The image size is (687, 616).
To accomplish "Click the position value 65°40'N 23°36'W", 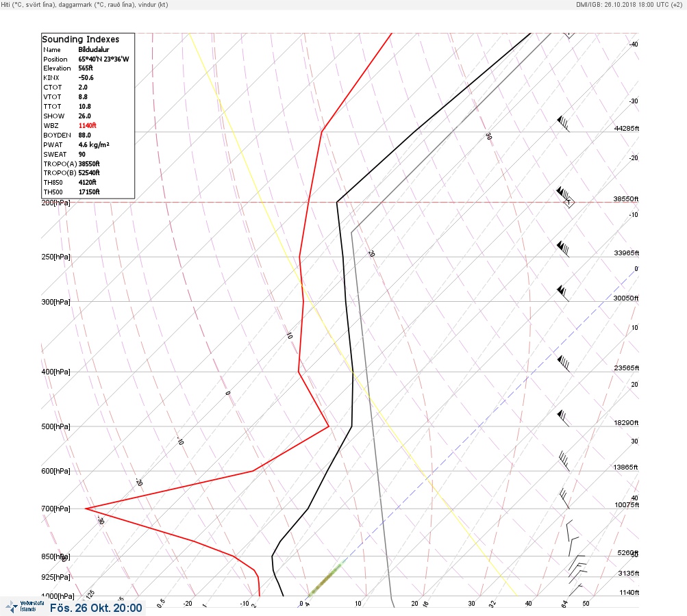I will [x=104, y=59].
